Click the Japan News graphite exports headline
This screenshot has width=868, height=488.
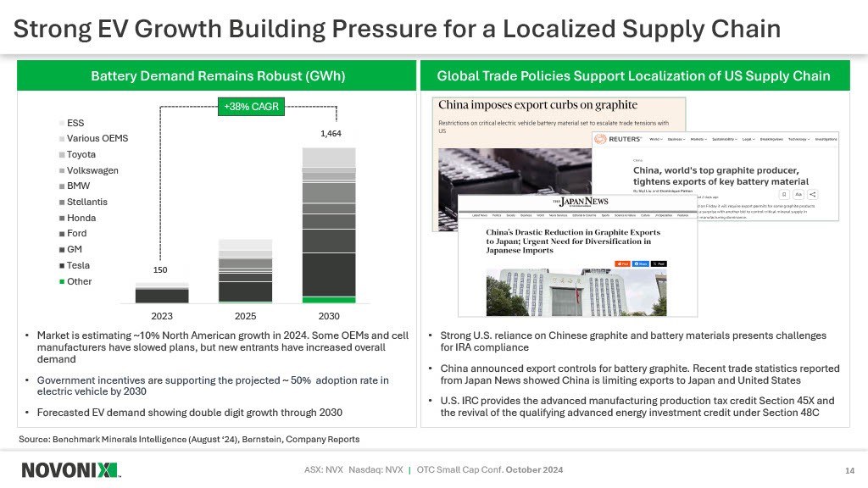573,241
